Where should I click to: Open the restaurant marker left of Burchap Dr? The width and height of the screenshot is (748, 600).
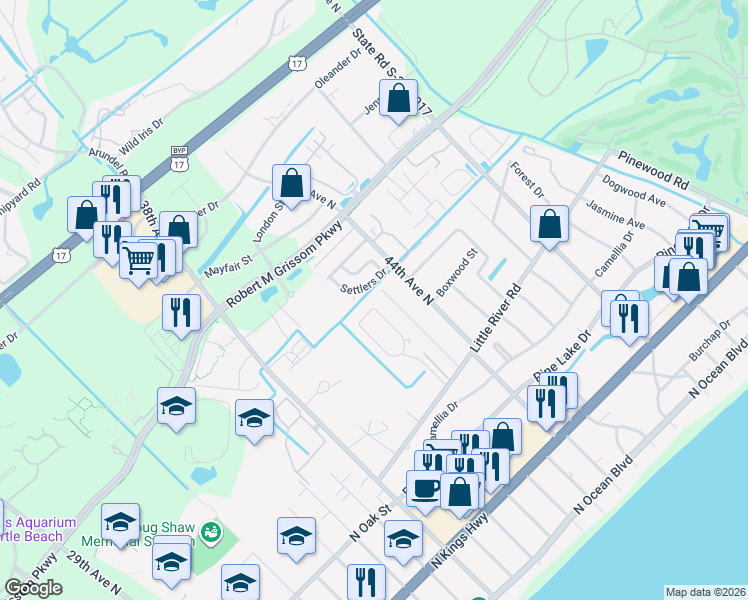click(629, 319)
